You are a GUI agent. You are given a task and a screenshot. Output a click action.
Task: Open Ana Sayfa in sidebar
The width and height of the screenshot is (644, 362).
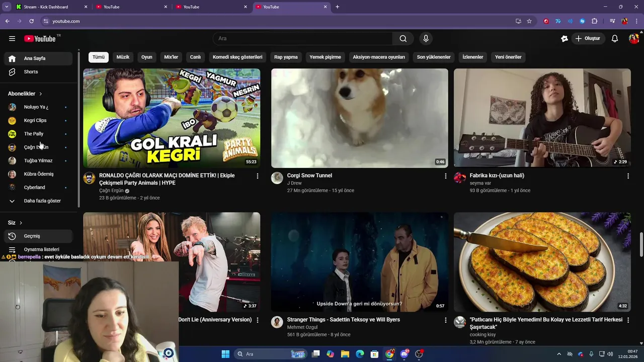click(38, 59)
